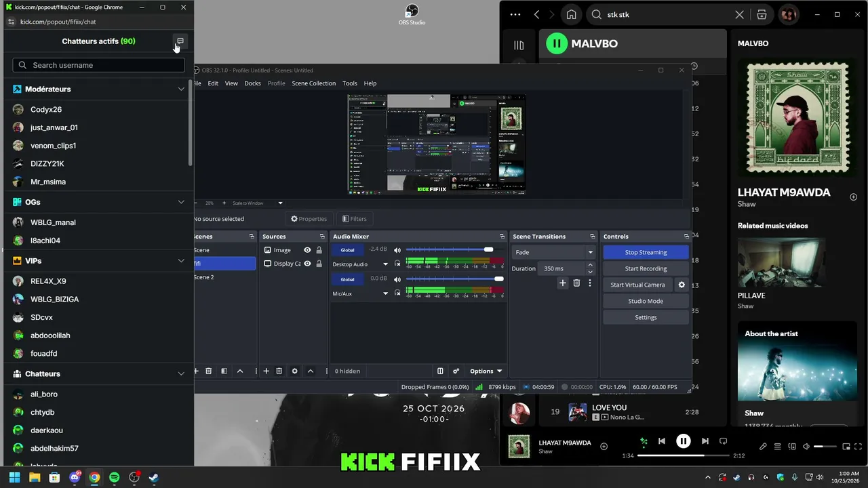The image size is (868, 488).
Task: Add a new source in OBS
Action: (266, 371)
